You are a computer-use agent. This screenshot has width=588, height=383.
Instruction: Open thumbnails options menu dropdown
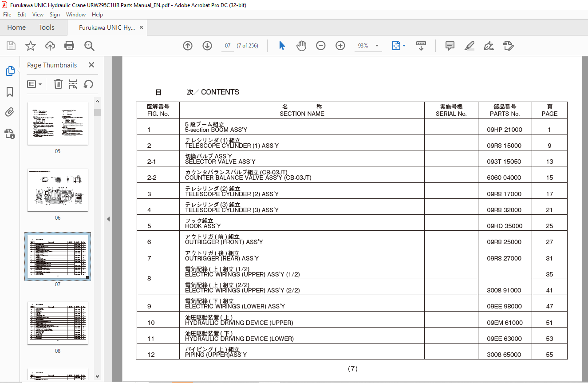(x=35, y=84)
